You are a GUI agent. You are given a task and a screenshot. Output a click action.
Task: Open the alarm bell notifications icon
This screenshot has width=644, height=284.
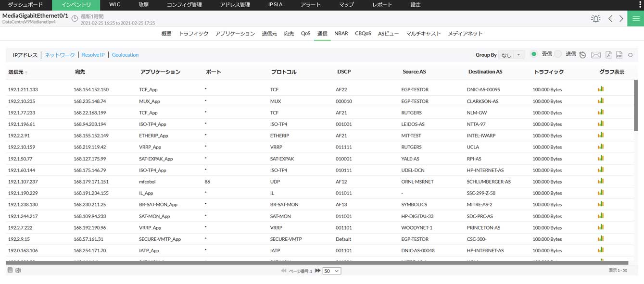coord(595,19)
